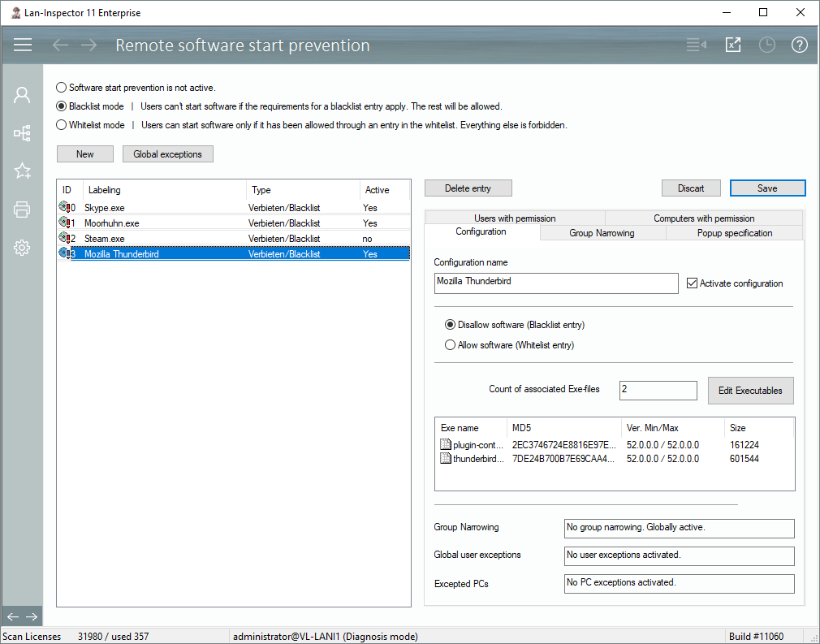Click the history clock icon
The height and width of the screenshot is (644, 820).
766,45
